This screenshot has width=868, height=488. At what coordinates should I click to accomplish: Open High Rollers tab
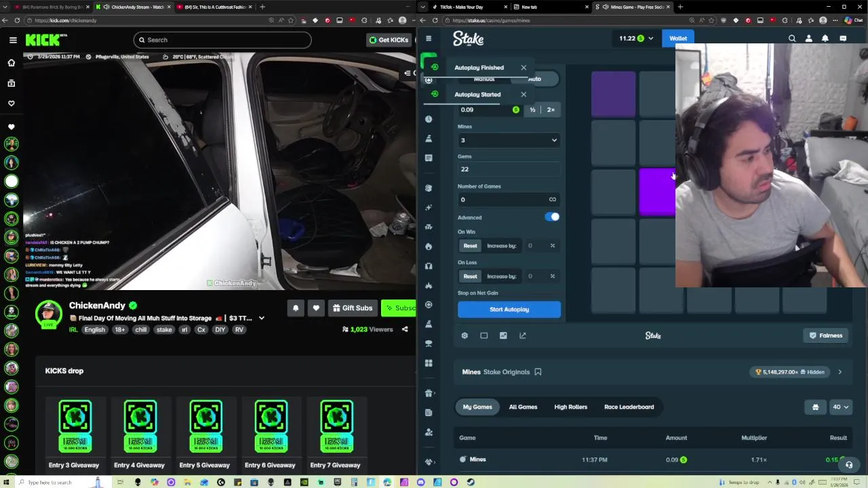(x=571, y=407)
